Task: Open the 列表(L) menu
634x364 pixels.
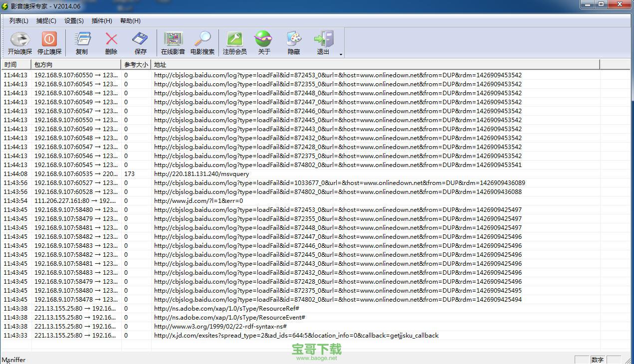Action: coord(19,21)
